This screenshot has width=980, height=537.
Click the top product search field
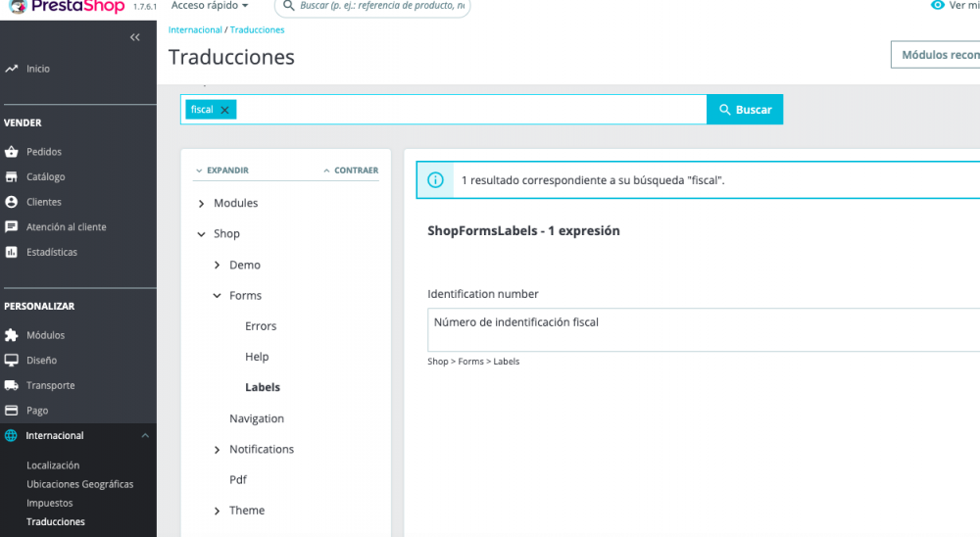click(372, 7)
